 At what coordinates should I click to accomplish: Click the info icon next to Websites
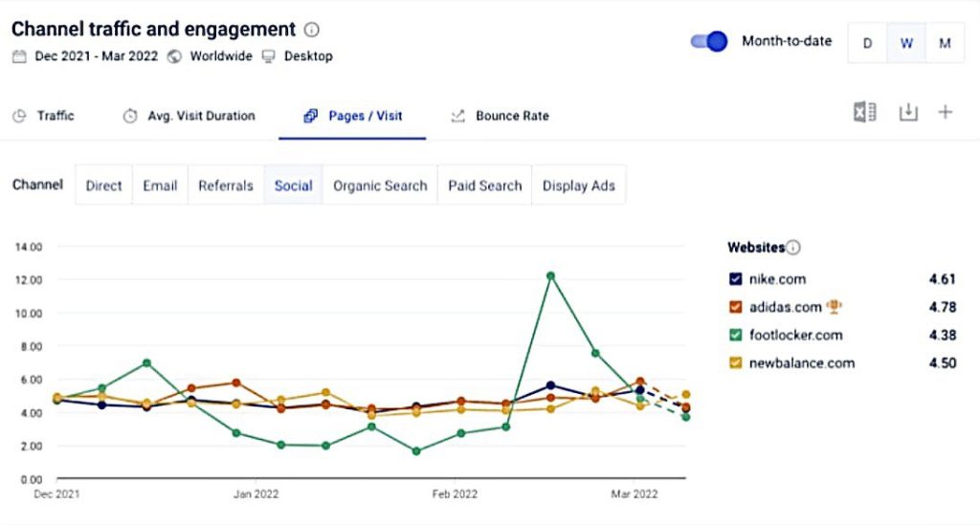click(793, 248)
